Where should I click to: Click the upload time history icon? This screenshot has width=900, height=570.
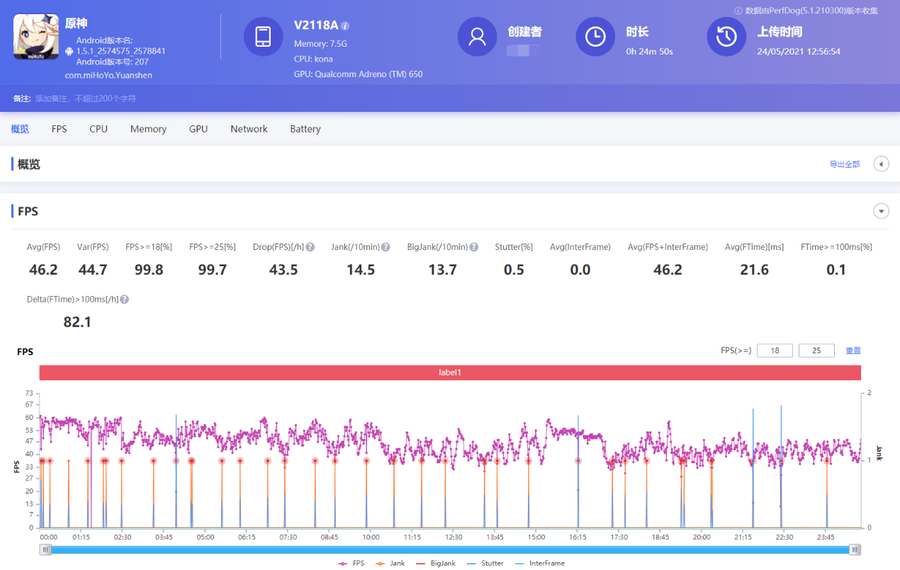pyautogui.click(x=726, y=37)
